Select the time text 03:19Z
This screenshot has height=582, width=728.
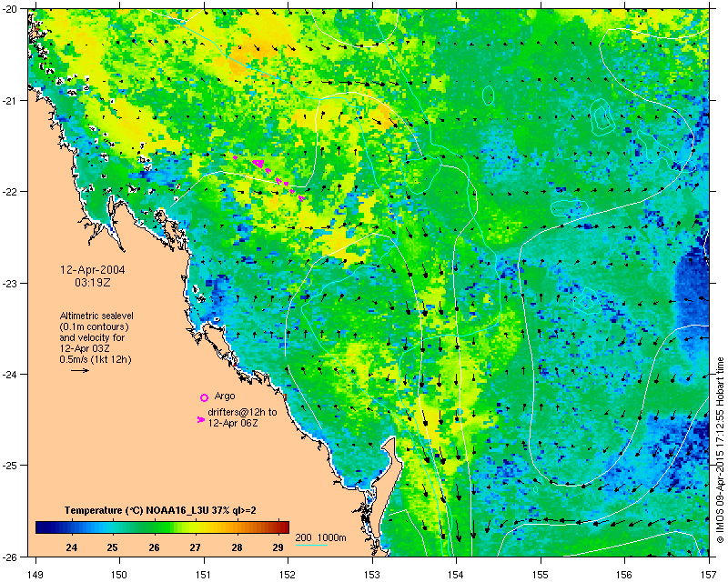coord(93,282)
